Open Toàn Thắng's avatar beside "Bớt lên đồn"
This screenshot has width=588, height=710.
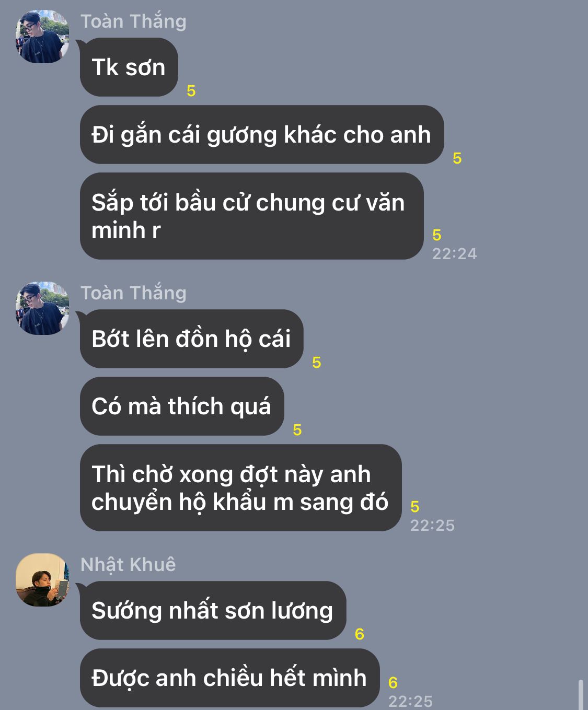[42, 308]
